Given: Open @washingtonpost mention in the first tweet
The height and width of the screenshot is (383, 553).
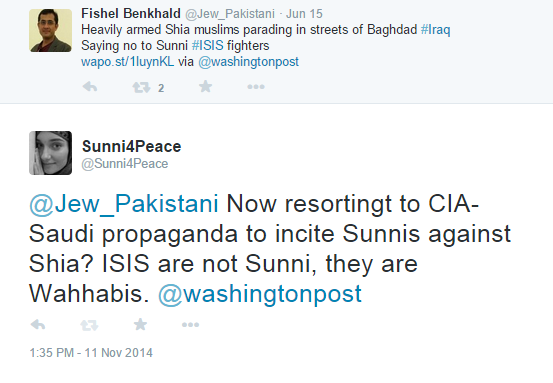Looking at the screenshot, I should click(249, 62).
